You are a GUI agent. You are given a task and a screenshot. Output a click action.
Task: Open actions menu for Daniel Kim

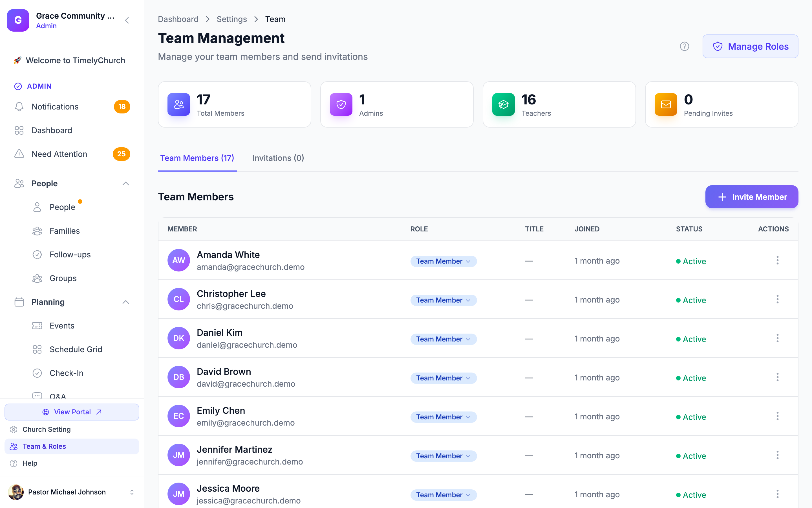777,338
